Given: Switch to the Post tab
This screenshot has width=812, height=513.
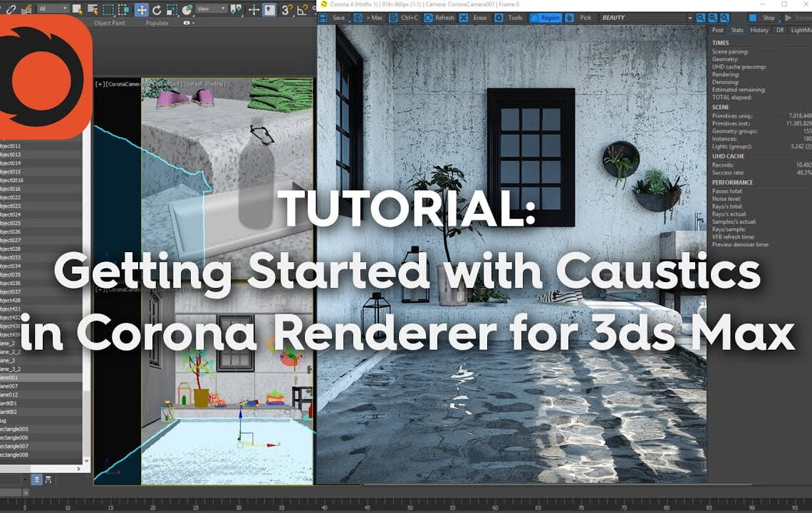Looking at the screenshot, I should [718, 30].
